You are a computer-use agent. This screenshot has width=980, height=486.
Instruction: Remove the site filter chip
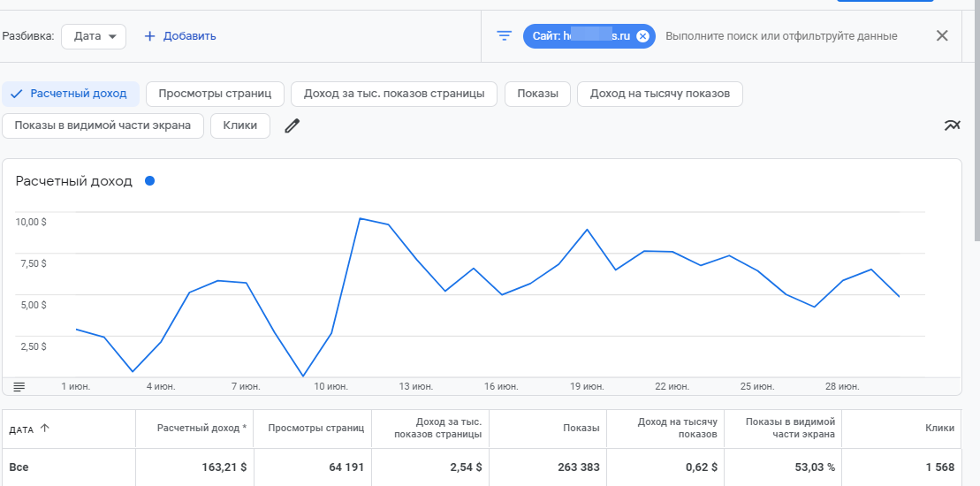(642, 36)
